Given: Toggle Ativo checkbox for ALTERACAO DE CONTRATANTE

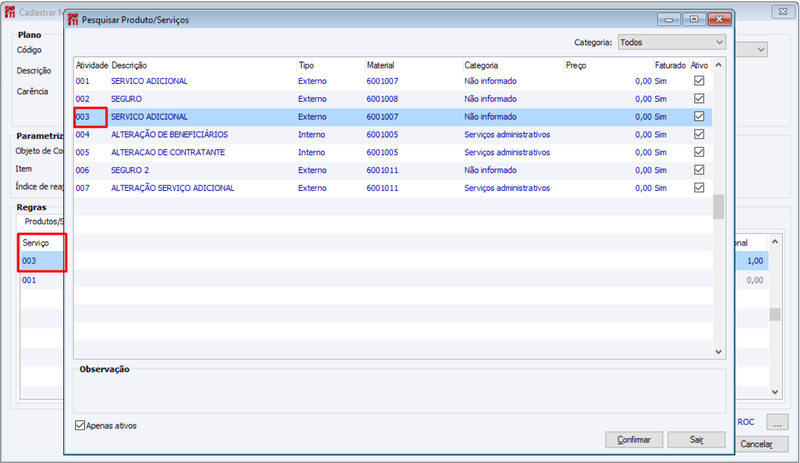Looking at the screenshot, I should (x=699, y=152).
